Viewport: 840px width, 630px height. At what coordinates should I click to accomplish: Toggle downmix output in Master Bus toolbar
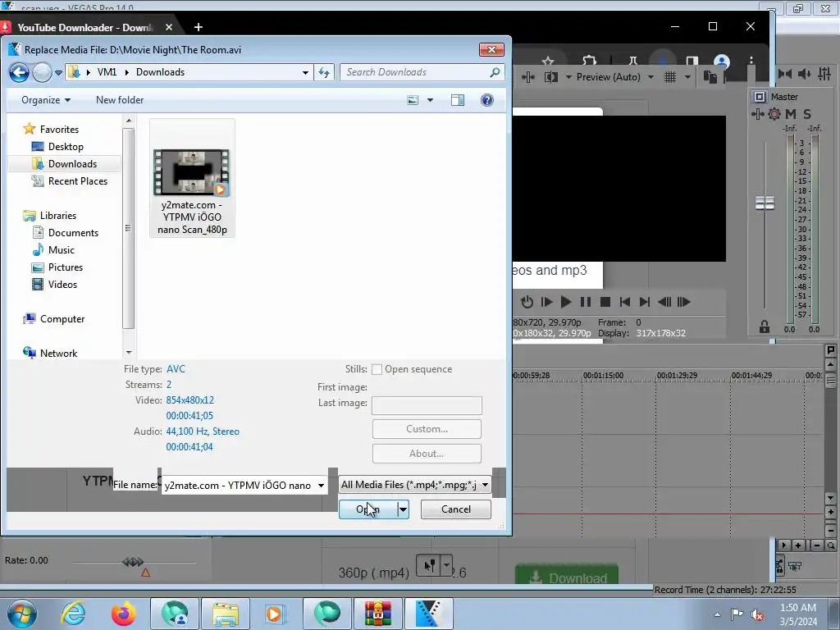785,74
